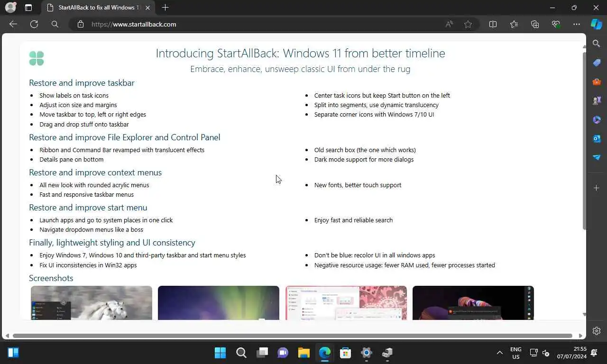The height and width of the screenshot is (364, 607).
Task: Open the sidebar Microsoft 365 icon
Action: (597, 119)
